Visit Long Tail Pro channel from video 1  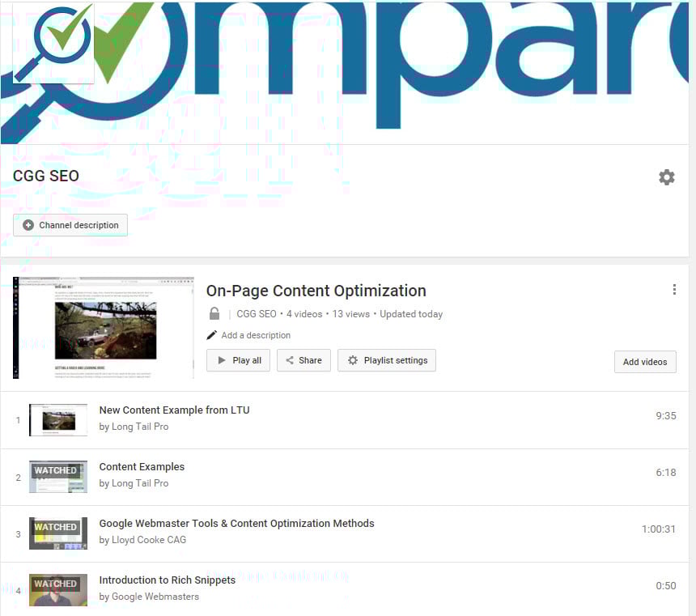(x=139, y=427)
